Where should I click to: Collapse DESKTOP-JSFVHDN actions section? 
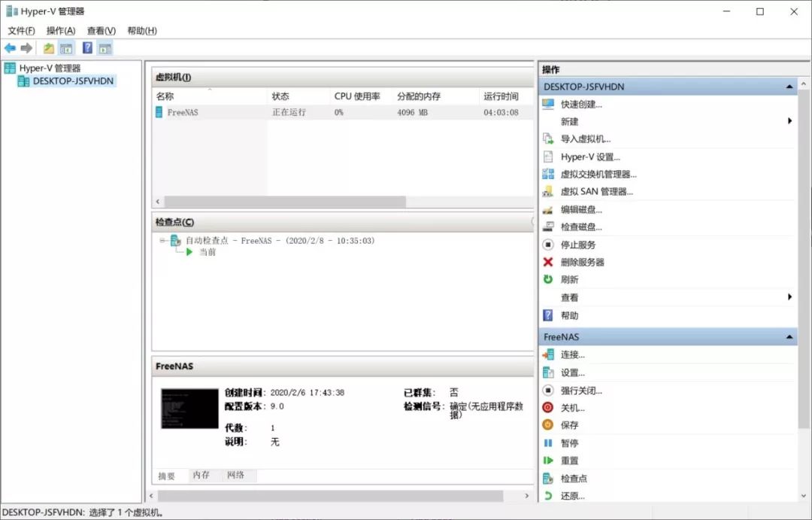pyautogui.click(x=789, y=87)
